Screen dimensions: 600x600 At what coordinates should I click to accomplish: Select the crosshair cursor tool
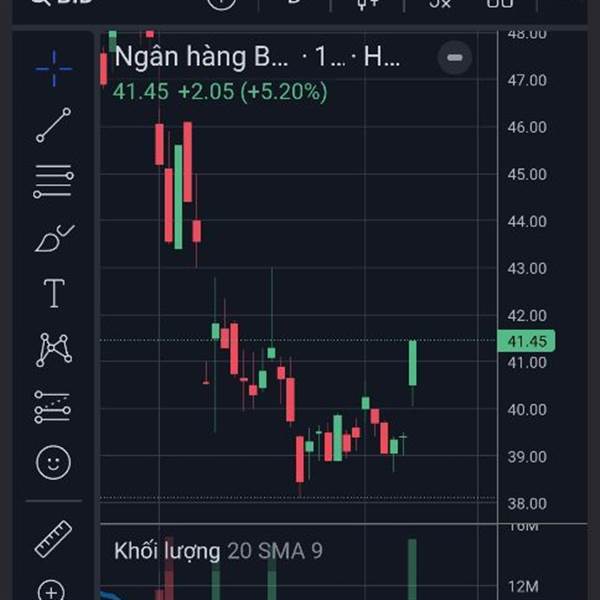click(x=53, y=68)
